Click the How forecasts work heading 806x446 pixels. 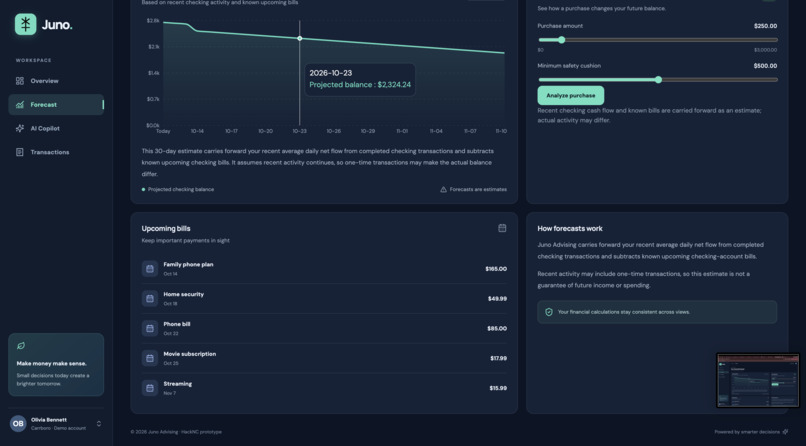tap(570, 229)
